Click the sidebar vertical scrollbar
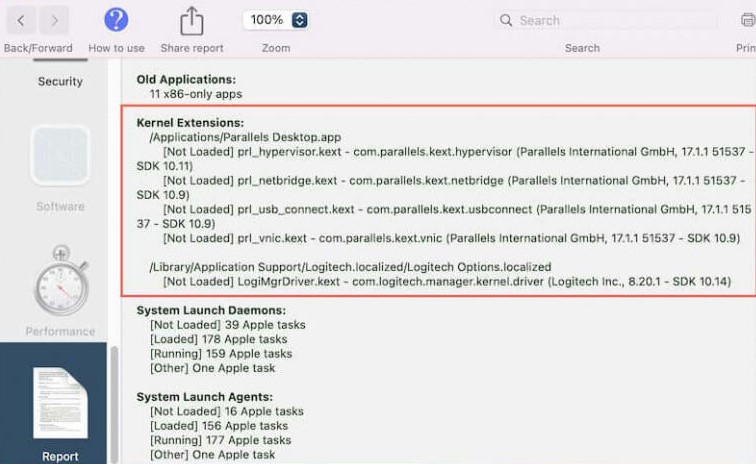The image size is (756, 464). (114, 404)
